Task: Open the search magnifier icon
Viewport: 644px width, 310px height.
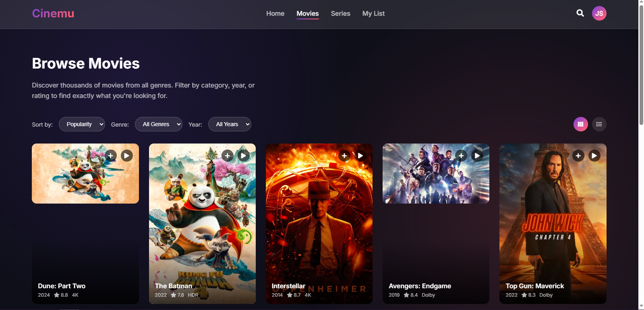Action: [580, 13]
